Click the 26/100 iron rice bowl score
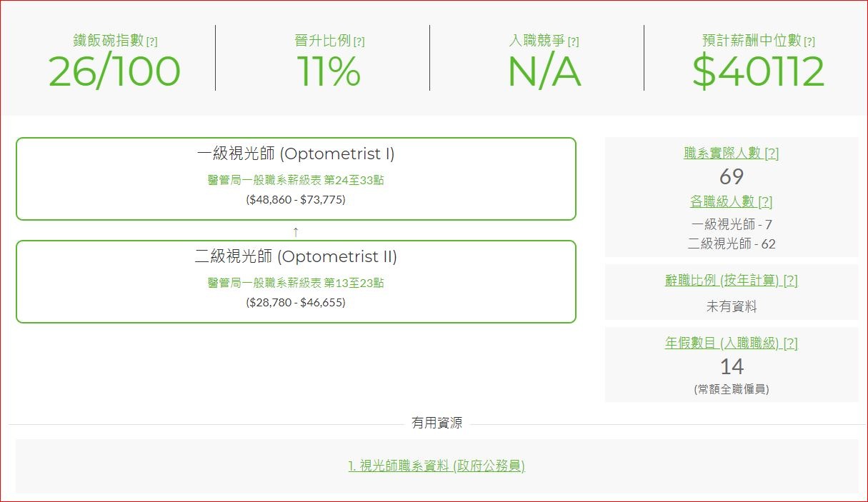The width and height of the screenshot is (868, 502). point(114,71)
